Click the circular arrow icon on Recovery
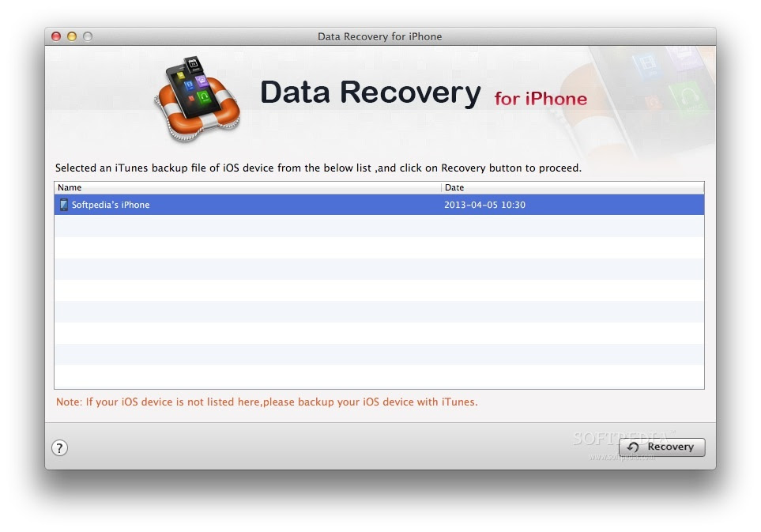The image size is (761, 532). click(633, 447)
